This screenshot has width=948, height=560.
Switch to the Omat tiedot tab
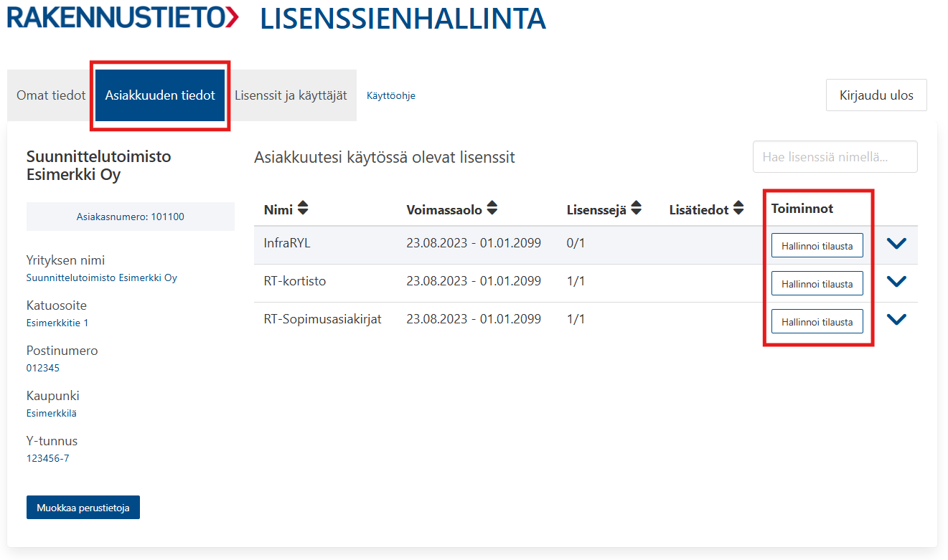tap(51, 95)
